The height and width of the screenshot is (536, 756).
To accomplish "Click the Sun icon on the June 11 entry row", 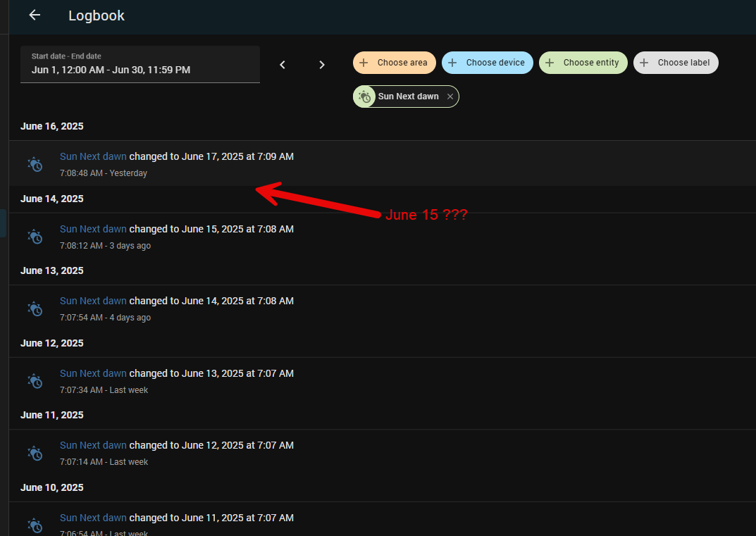I will [x=35, y=453].
